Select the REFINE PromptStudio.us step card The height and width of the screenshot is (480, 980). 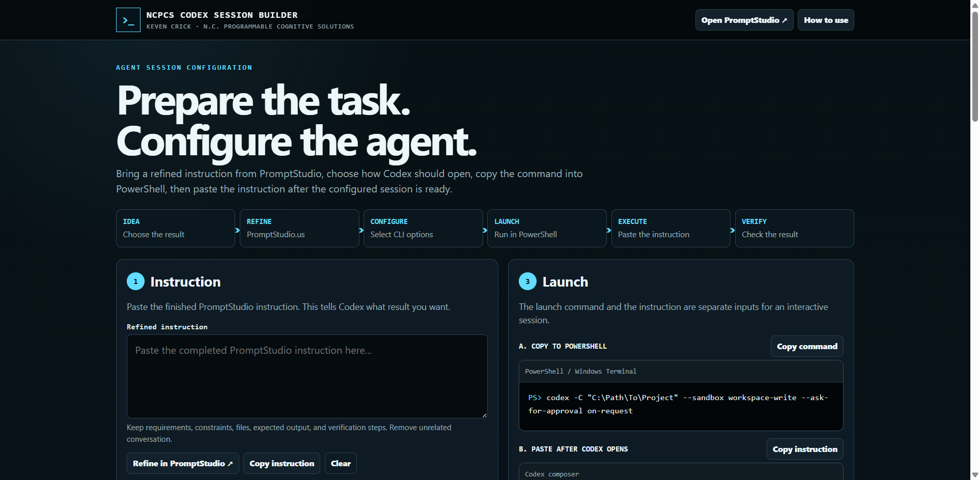point(299,228)
